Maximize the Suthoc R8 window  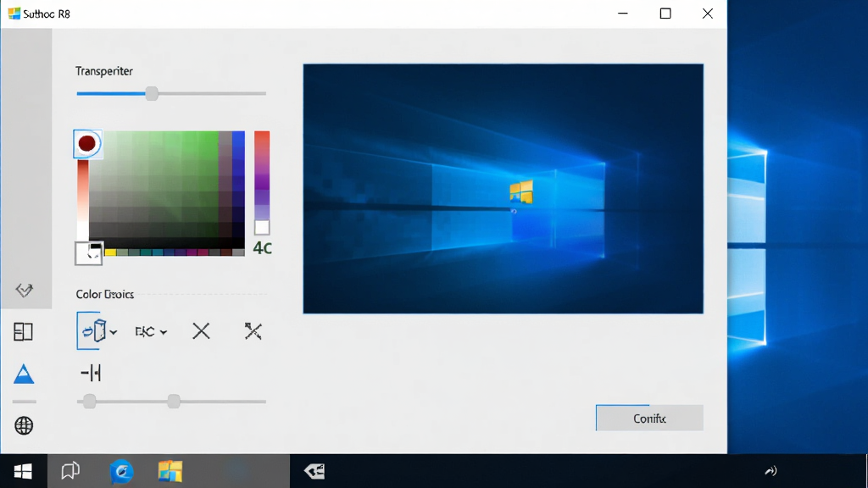click(665, 14)
